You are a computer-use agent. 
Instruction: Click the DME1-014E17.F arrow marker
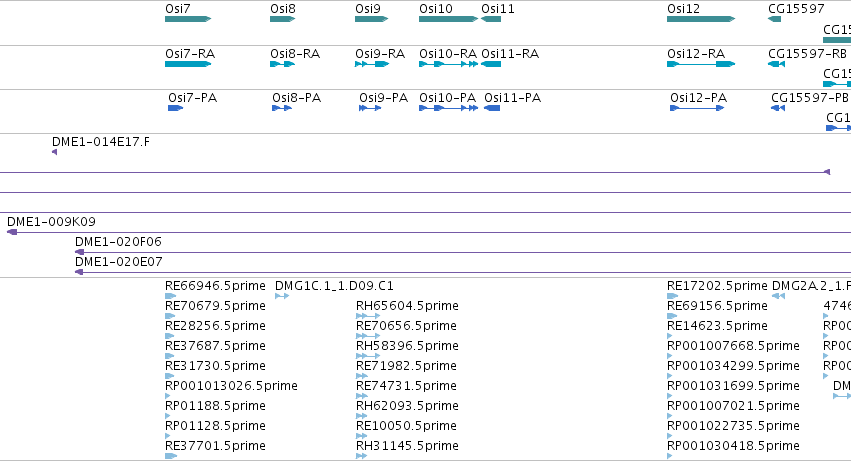coord(54,152)
